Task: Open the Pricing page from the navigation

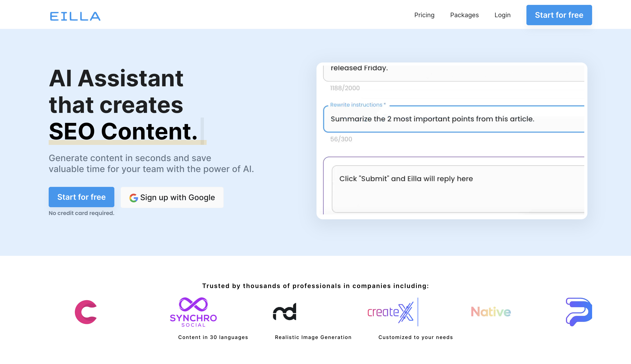Action: coord(424,15)
